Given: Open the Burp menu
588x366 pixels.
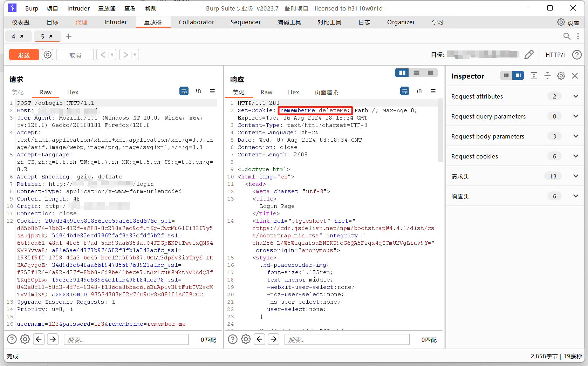Looking at the screenshot, I should (32, 8).
